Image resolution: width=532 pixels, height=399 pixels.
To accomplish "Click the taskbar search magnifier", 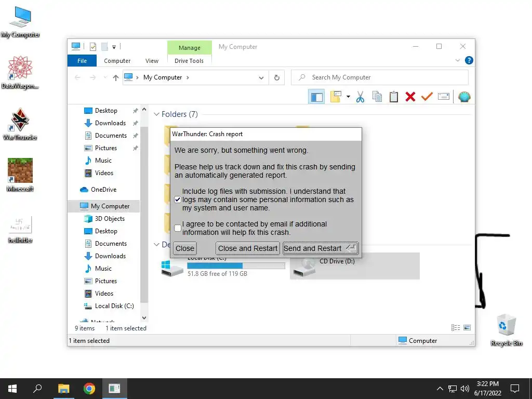I will [37, 389].
